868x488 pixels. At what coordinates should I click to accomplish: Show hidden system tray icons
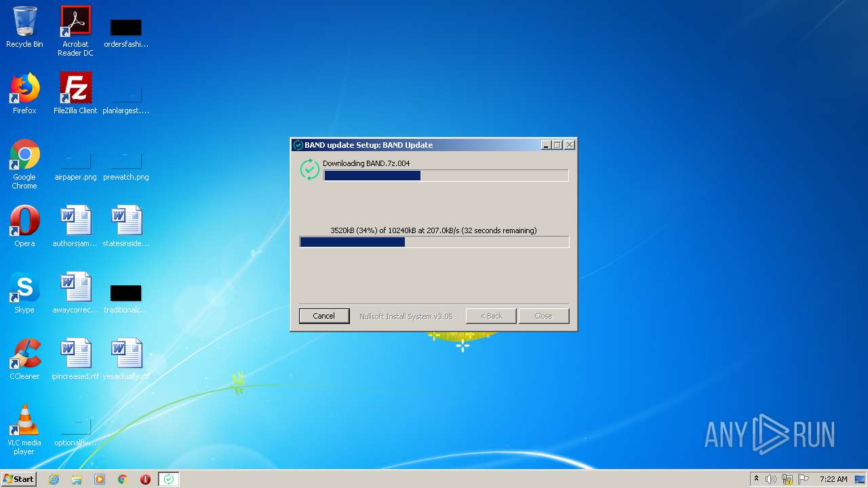756,479
